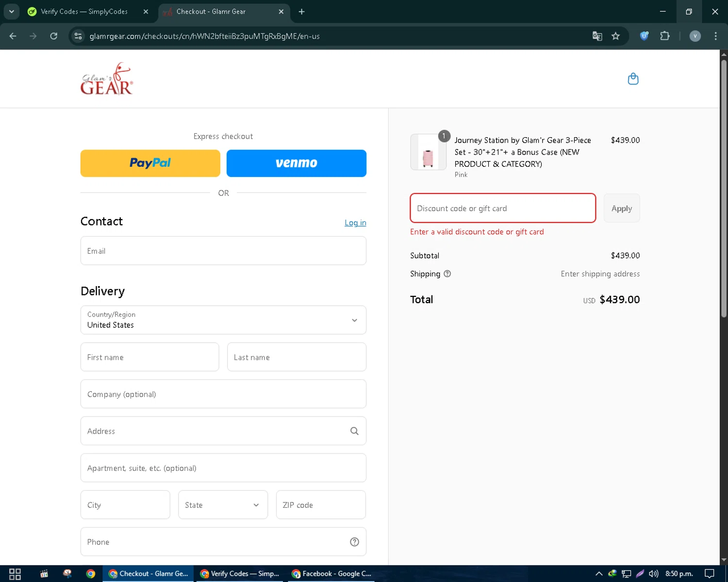
Task: Click the Glam'r Gear logo
Action: pos(107,79)
